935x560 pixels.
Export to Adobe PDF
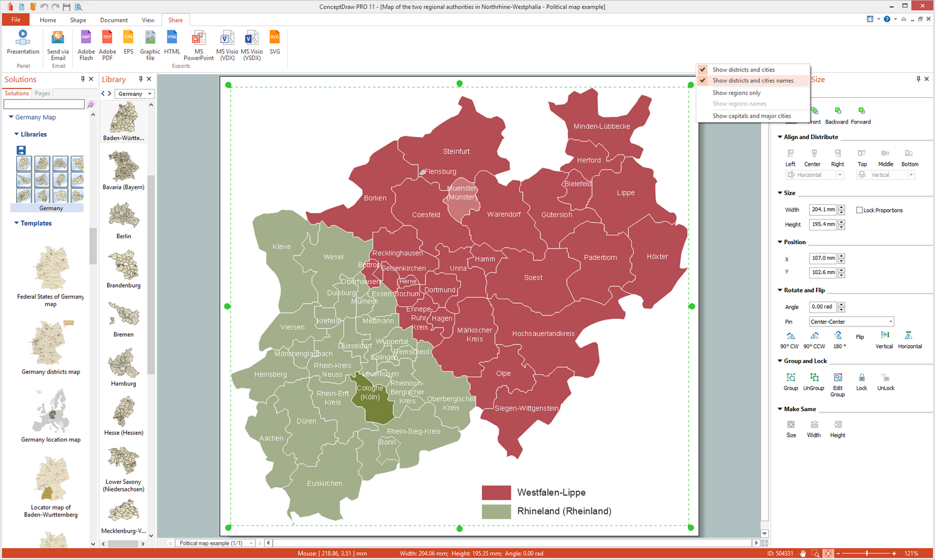(x=107, y=45)
